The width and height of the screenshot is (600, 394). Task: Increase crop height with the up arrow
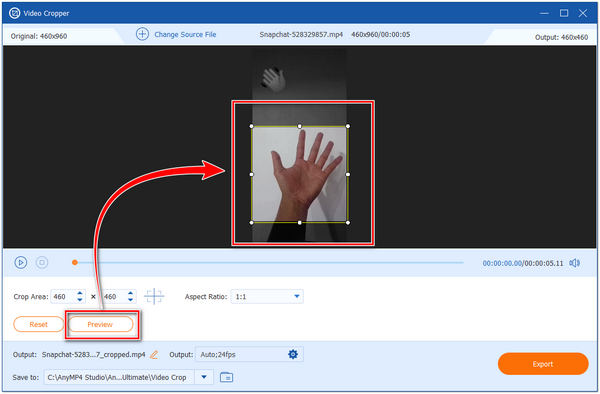click(x=130, y=293)
